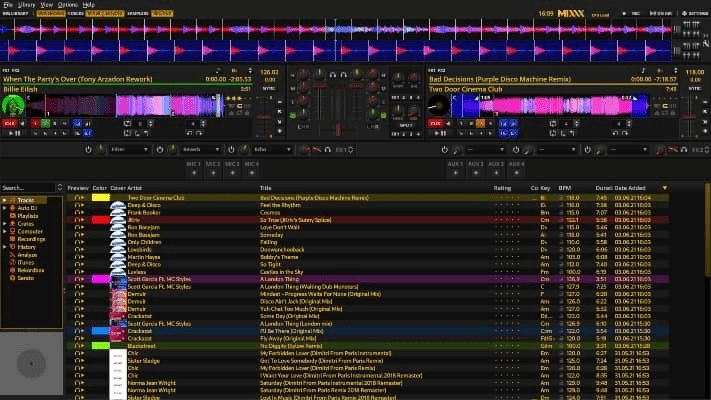Image resolution: width=711 pixels, height=400 pixels.
Task: Click deck 2 SYNC button
Action: coord(695,88)
